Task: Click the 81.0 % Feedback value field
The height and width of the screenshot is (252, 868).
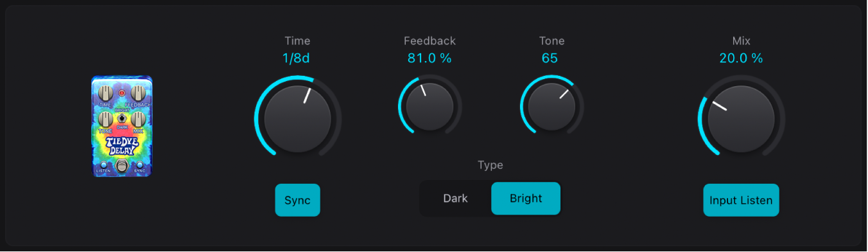Action: pyautogui.click(x=430, y=58)
